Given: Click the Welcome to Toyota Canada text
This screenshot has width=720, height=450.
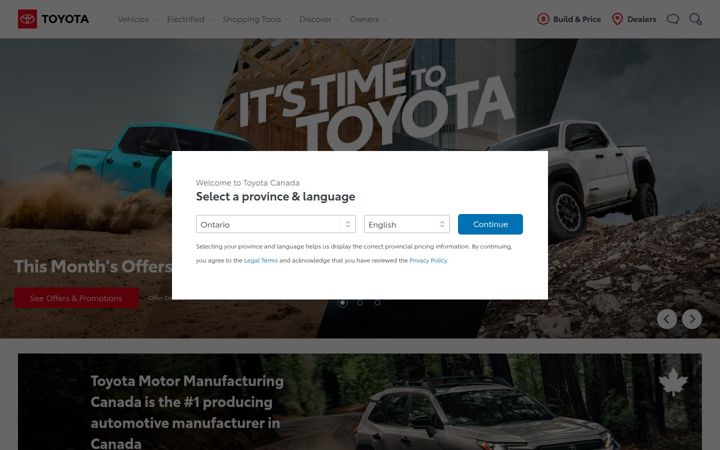Looking at the screenshot, I should click(x=248, y=183).
